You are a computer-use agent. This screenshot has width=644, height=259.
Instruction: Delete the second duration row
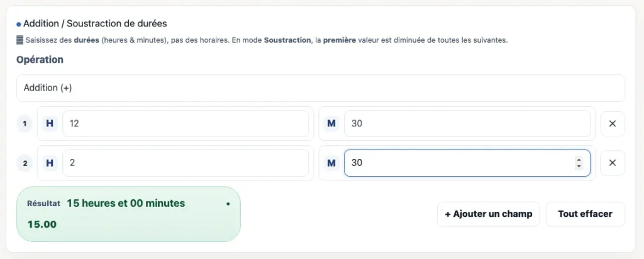click(x=613, y=163)
